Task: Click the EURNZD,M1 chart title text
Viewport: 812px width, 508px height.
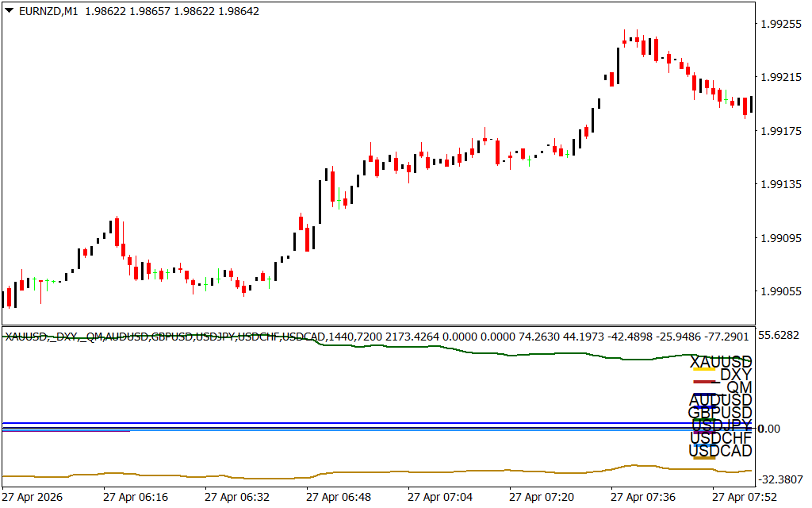Action: [48, 11]
